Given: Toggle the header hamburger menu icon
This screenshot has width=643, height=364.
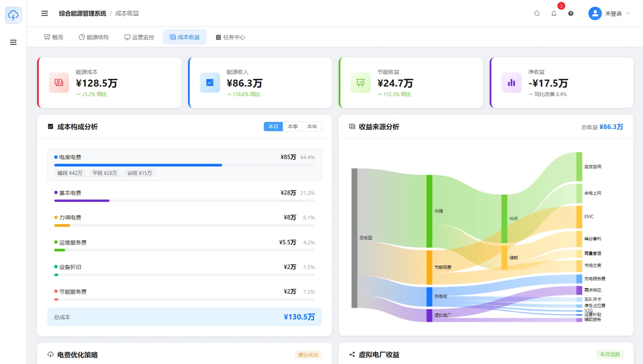Looking at the screenshot, I should (44, 13).
